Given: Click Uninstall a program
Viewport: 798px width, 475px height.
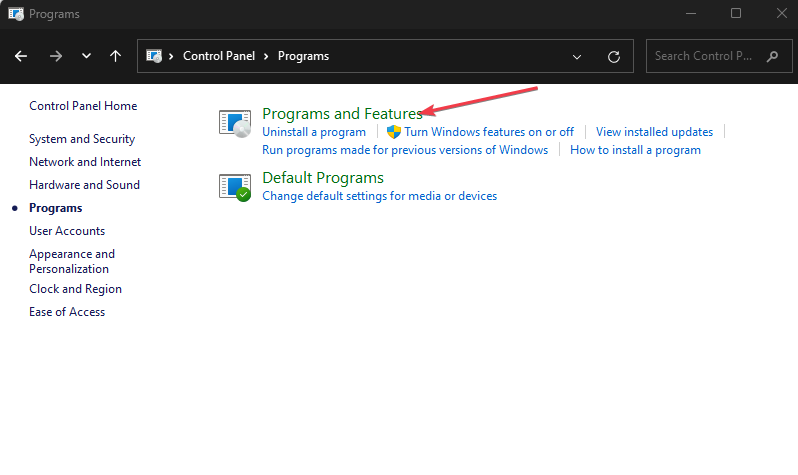Looking at the screenshot, I should [x=314, y=132].
